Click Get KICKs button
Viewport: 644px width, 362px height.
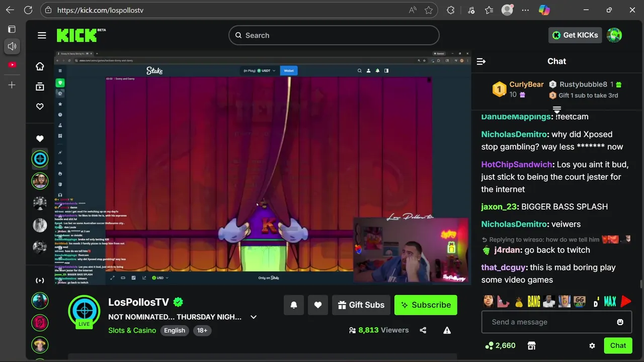[x=575, y=35]
